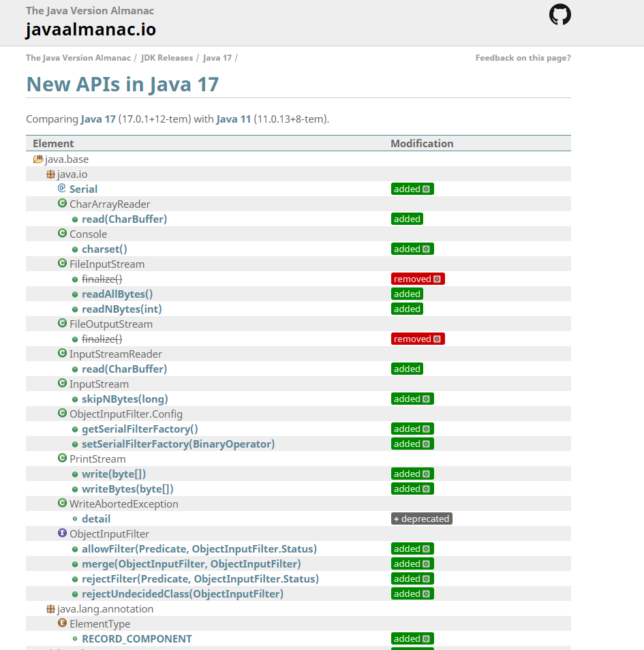Click the preview icon in Serial's added badge
This screenshot has width=644, height=650.
(x=426, y=189)
